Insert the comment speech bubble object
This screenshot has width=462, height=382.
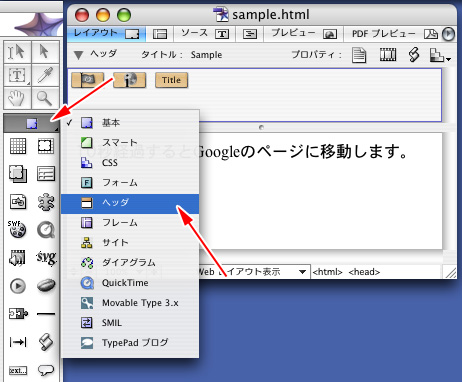[46, 370]
